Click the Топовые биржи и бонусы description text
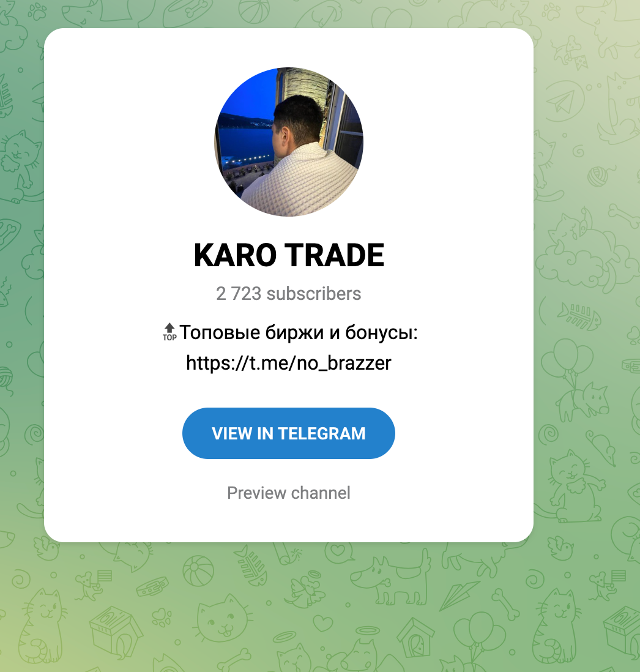The width and height of the screenshot is (640, 672). click(x=298, y=332)
